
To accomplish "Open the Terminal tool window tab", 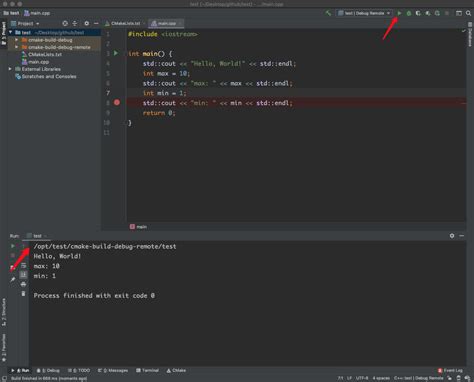I will pyautogui.click(x=147, y=370).
